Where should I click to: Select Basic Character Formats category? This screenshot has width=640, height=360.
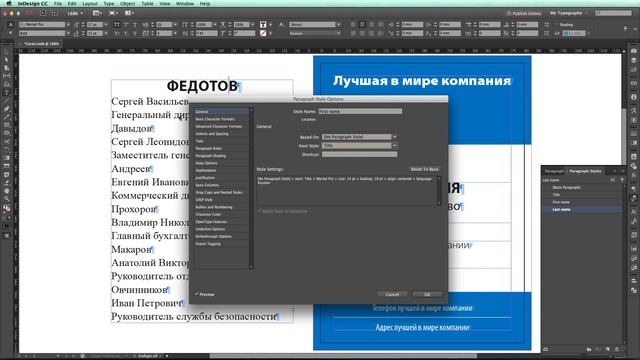click(x=222, y=119)
